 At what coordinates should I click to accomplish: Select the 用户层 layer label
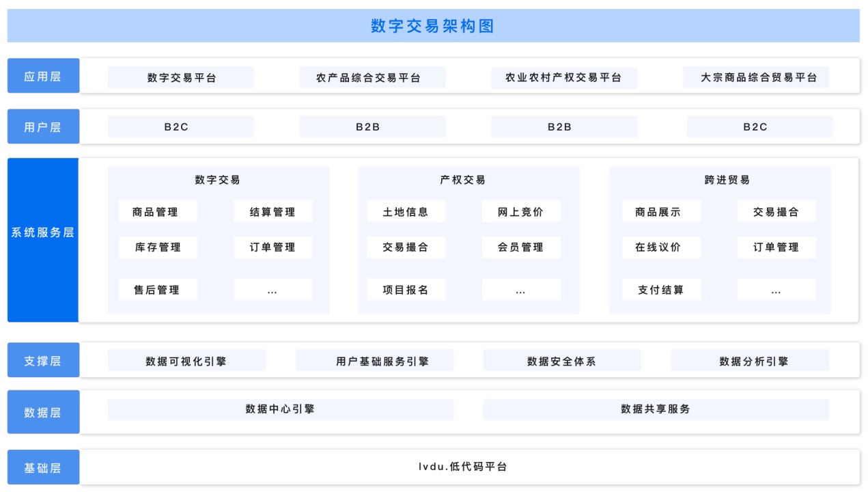43,126
